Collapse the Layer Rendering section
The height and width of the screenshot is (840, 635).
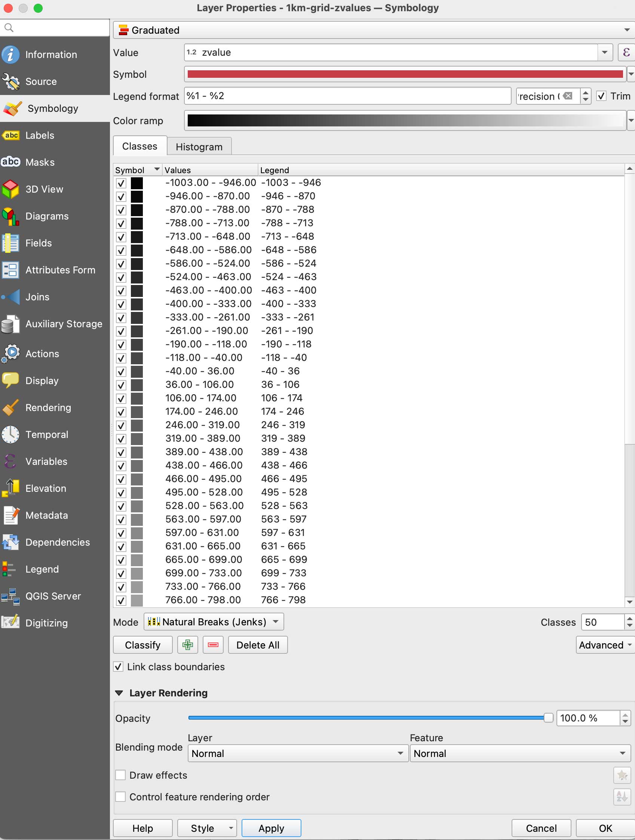(x=119, y=693)
